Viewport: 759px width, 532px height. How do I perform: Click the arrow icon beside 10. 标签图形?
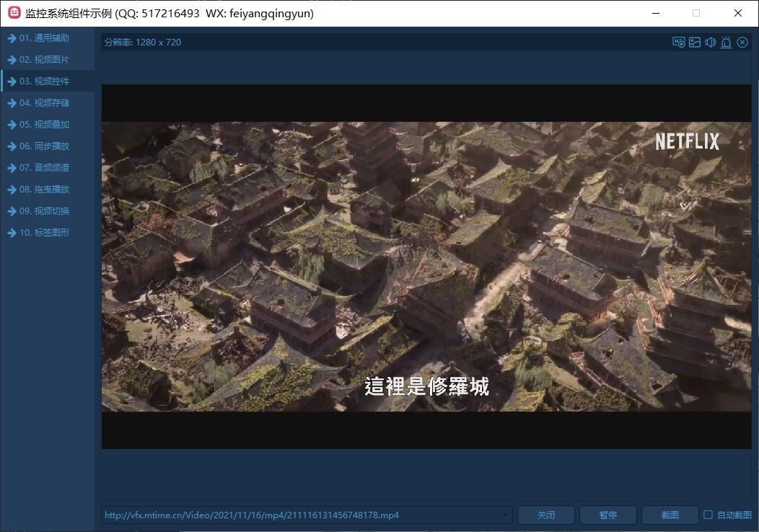(x=12, y=233)
